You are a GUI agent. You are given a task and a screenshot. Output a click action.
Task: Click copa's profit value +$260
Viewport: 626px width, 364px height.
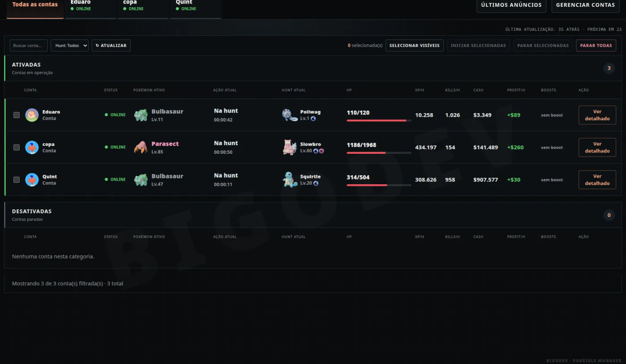click(x=515, y=147)
